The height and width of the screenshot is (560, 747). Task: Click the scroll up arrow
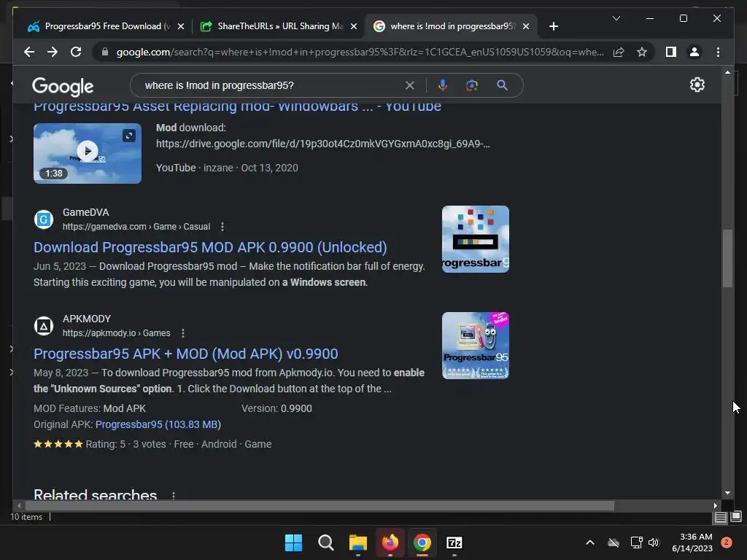tap(727, 72)
